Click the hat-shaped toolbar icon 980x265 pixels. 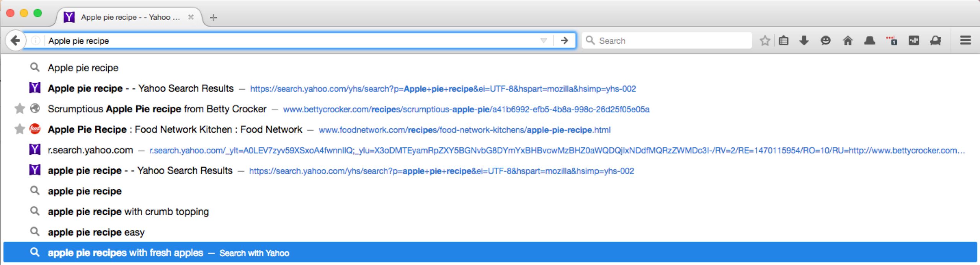click(x=869, y=41)
